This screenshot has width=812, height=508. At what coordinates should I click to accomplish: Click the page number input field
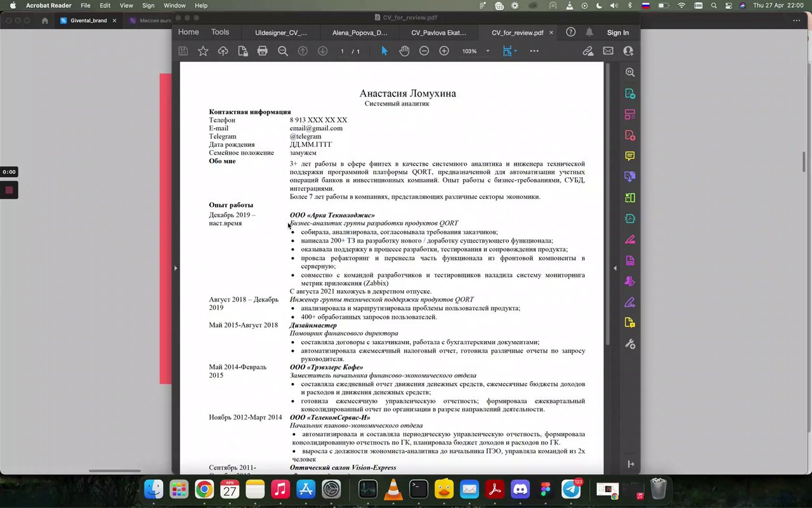point(343,51)
